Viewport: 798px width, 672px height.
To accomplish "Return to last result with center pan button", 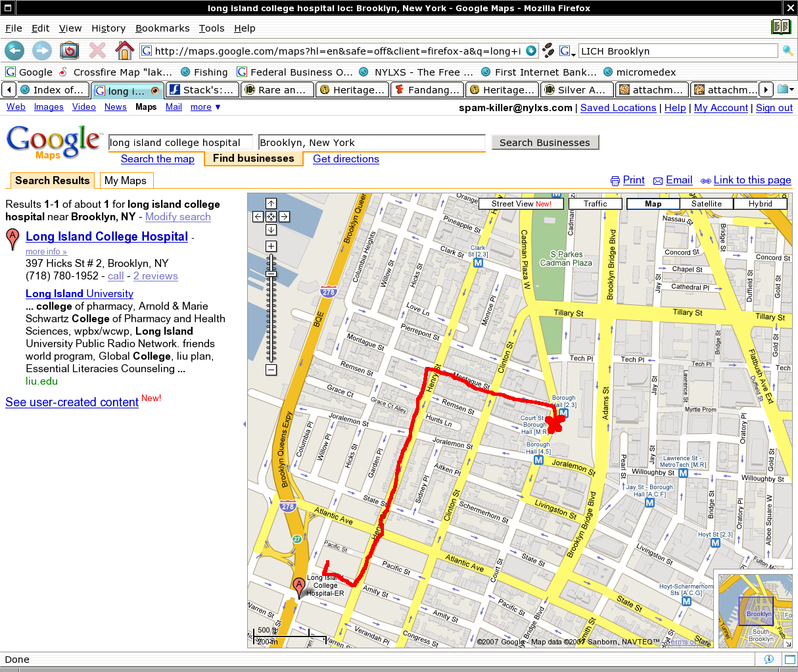I will click(x=271, y=216).
